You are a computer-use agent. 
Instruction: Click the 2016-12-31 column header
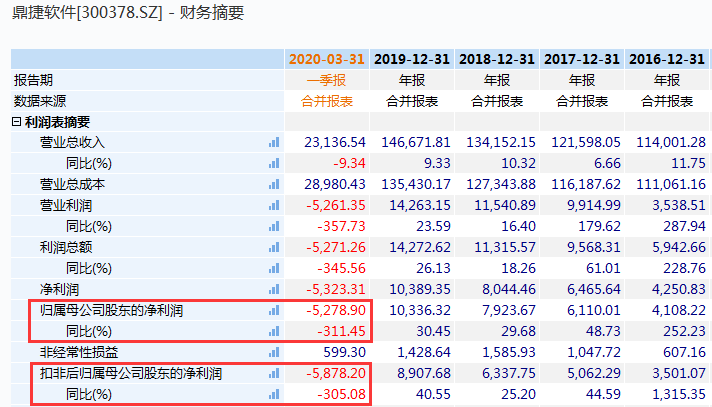pos(667,59)
